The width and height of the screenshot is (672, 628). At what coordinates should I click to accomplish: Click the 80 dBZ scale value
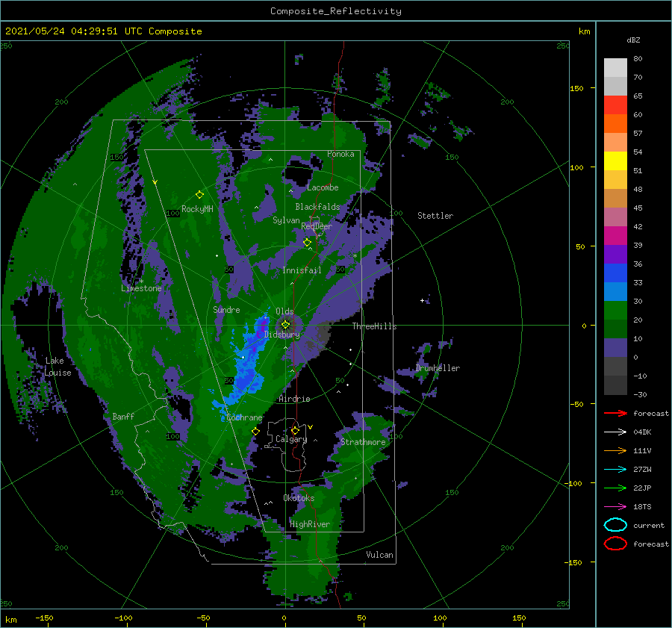[x=638, y=59]
